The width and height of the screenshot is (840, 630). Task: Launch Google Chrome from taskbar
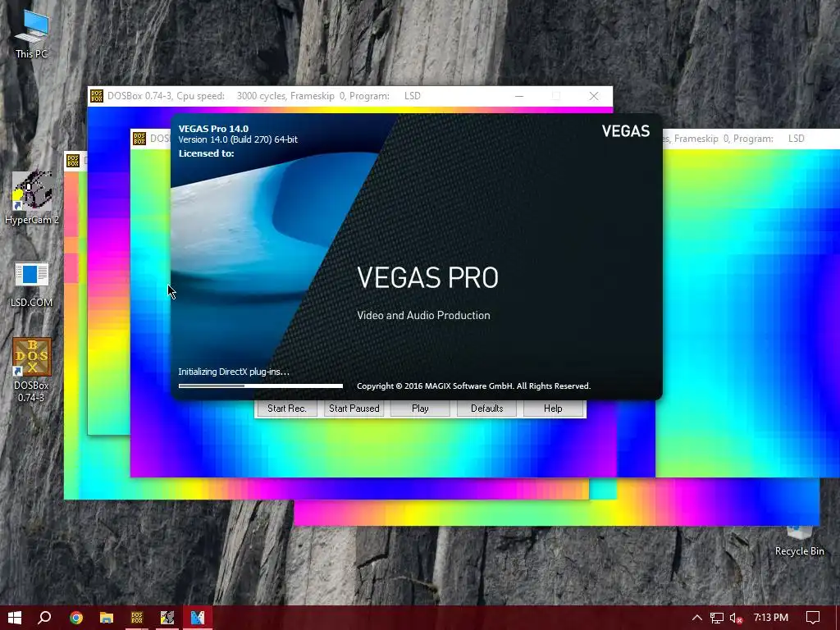76,618
